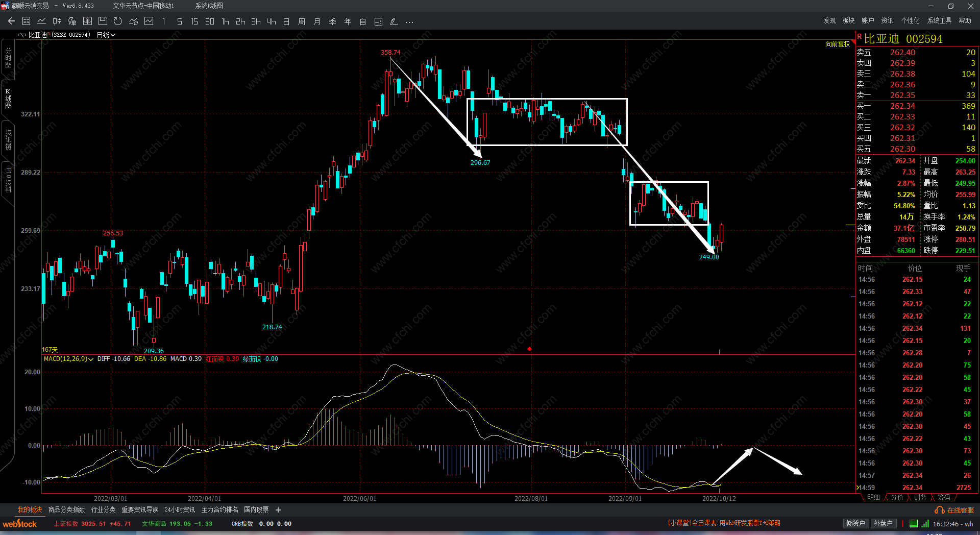Open the 小课堂 course announcement link
The height and width of the screenshot is (535, 980).
pos(724,523)
